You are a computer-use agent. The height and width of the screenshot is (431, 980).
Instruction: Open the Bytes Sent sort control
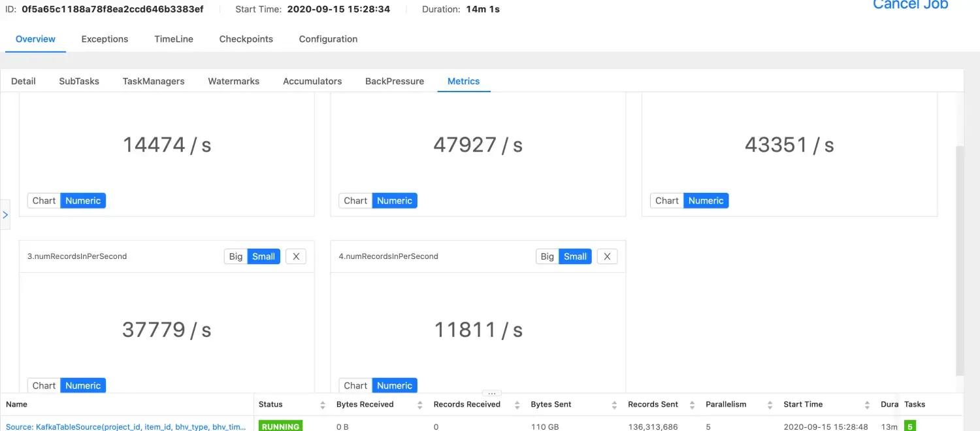click(613, 404)
